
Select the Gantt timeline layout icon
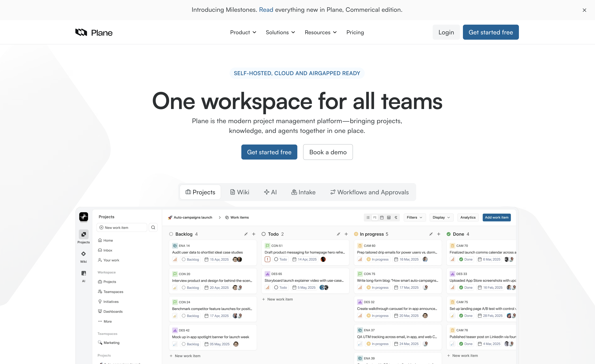[x=396, y=217]
